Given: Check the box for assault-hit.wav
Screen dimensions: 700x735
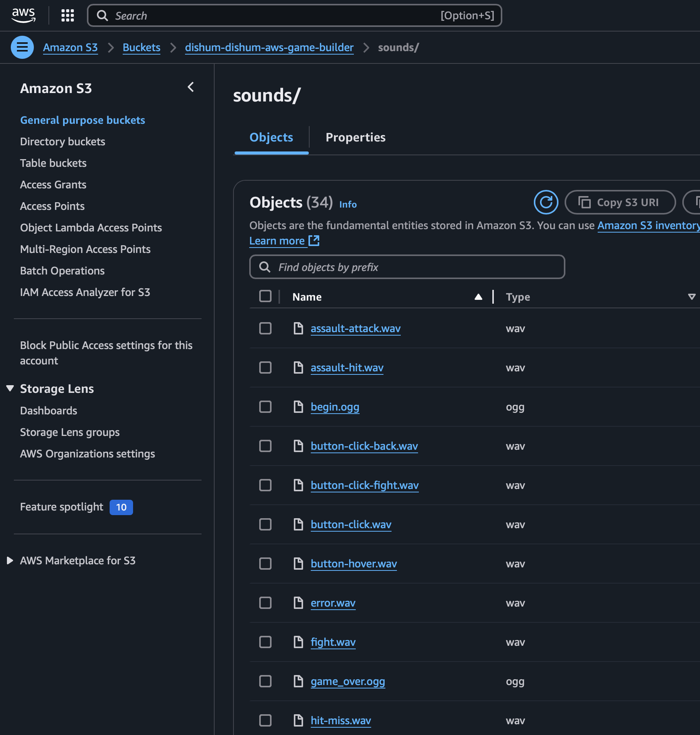Looking at the screenshot, I should (x=265, y=368).
